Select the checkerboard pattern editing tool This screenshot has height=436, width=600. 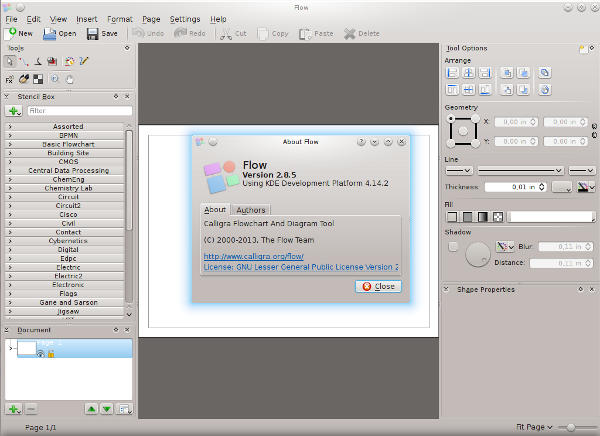tap(38, 79)
